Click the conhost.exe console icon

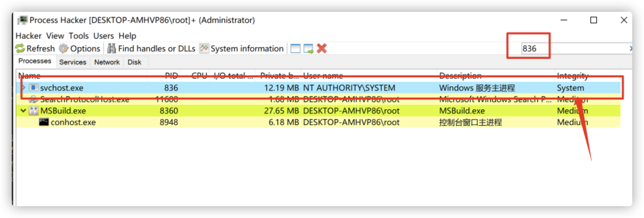(x=44, y=122)
